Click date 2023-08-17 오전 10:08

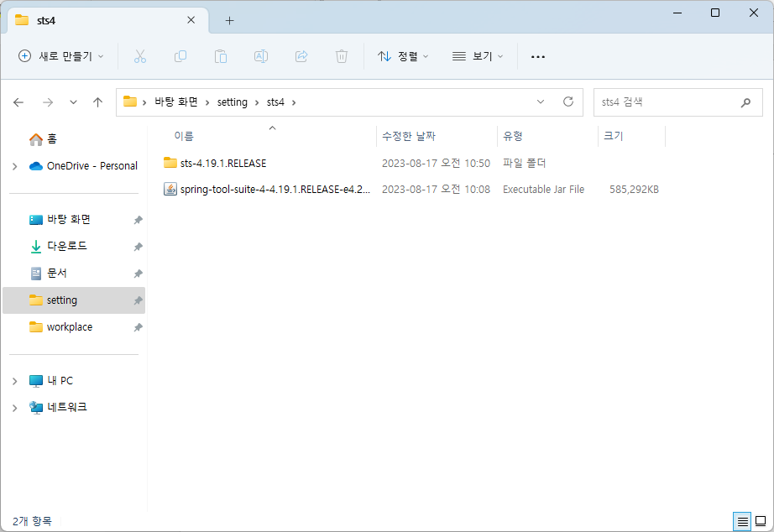pyautogui.click(x=436, y=190)
